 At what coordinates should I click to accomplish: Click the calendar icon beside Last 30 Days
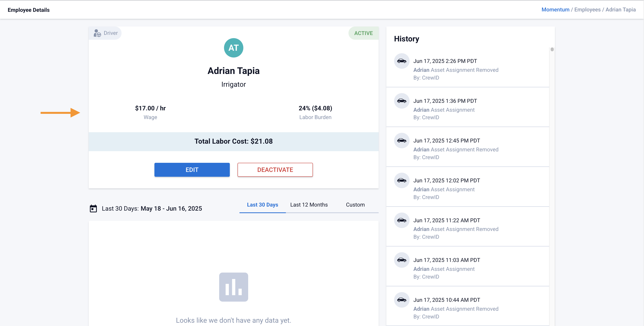click(x=93, y=208)
